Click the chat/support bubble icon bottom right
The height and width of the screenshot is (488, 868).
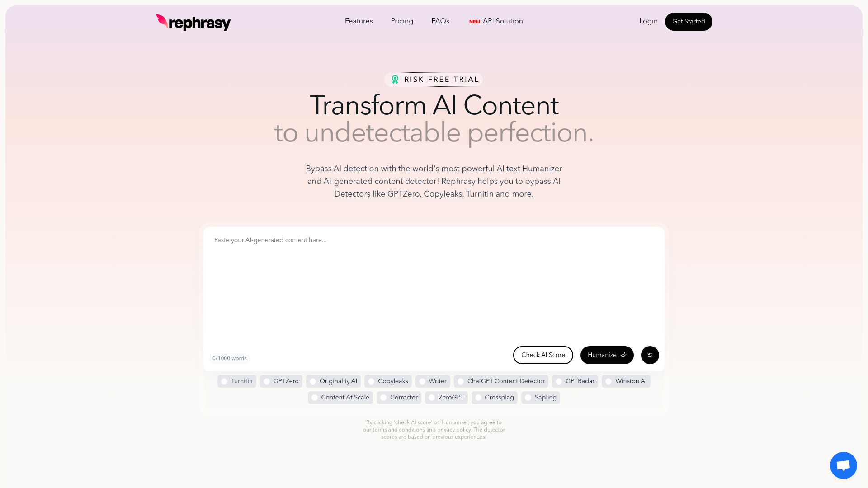point(844,465)
